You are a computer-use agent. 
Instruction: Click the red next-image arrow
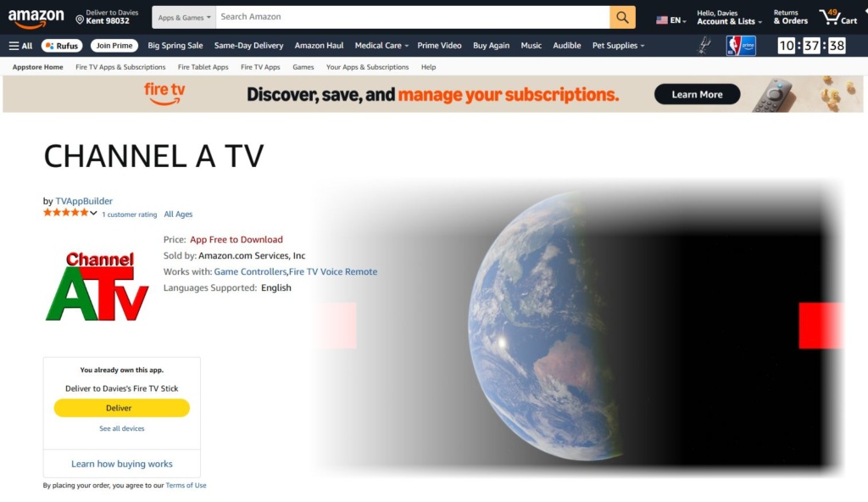821,326
